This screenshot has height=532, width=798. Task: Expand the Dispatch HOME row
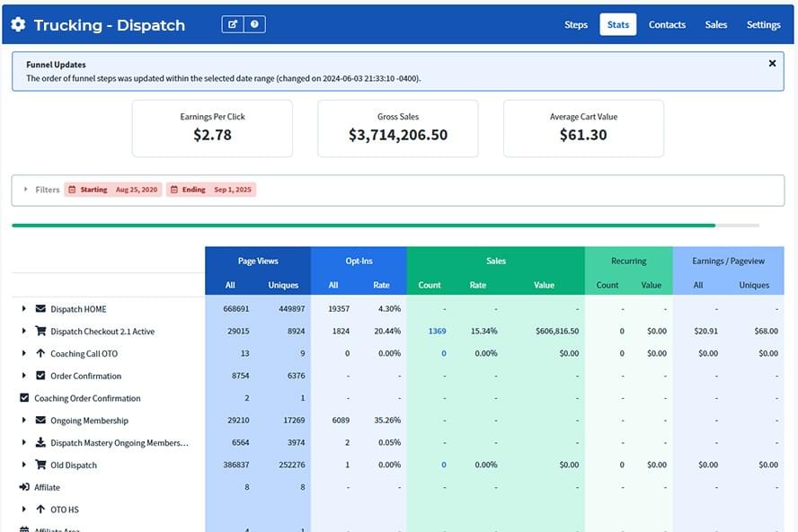[x=24, y=309]
